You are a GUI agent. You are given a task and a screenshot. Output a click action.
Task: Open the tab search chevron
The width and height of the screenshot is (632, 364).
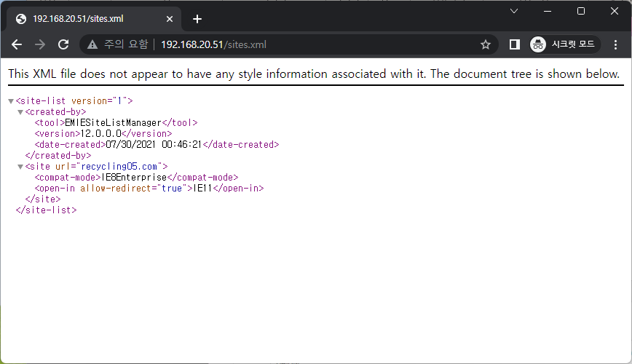(514, 11)
